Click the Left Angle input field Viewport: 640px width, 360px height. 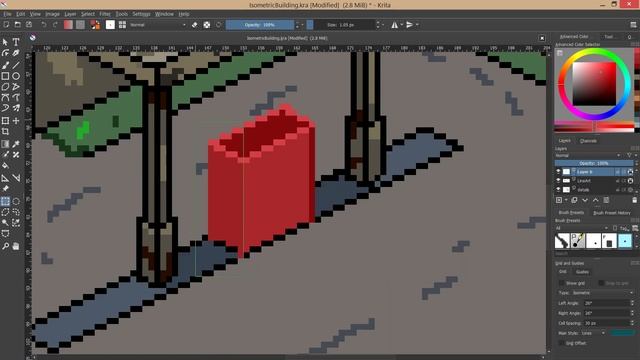click(x=607, y=303)
